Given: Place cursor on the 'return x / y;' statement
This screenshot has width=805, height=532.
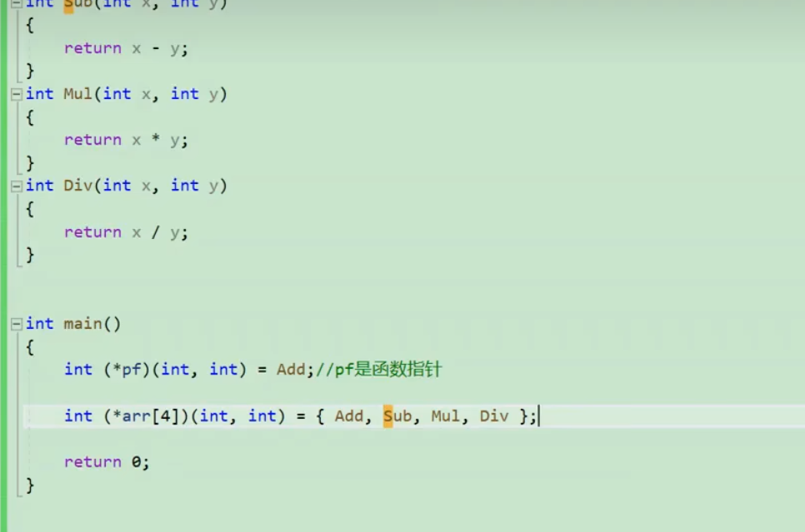Looking at the screenshot, I should pyautogui.click(x=126, y=232).
